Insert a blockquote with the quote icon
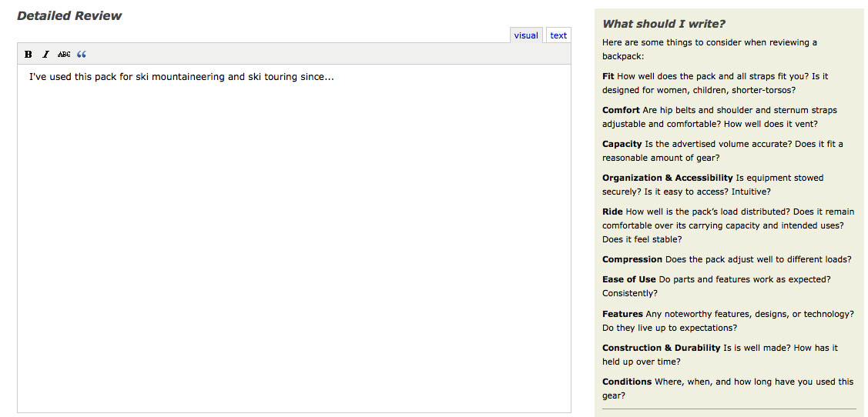The width and height of the screenshot is (868, 417). pyautogui.click(x=82, y=54)
